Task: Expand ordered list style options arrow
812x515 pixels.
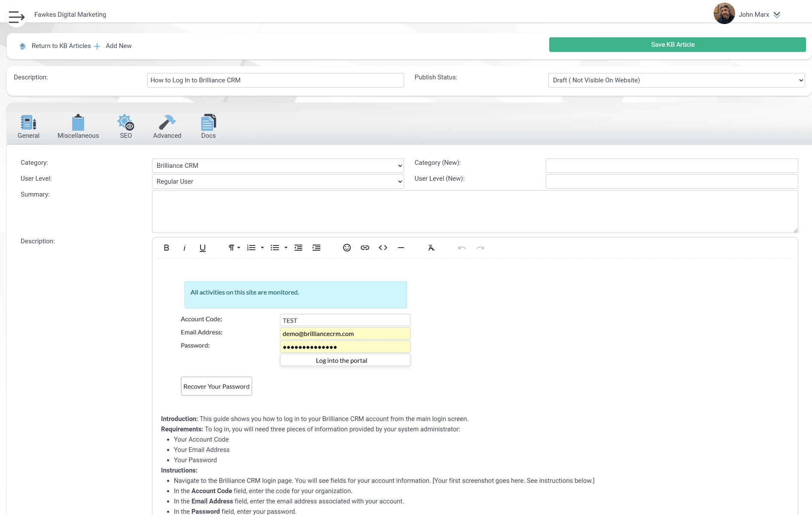Action: (x=262, y=248)
